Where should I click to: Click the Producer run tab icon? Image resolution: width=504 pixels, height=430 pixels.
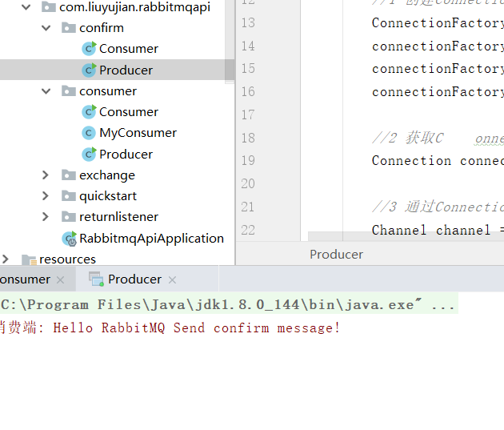point(96,279)
